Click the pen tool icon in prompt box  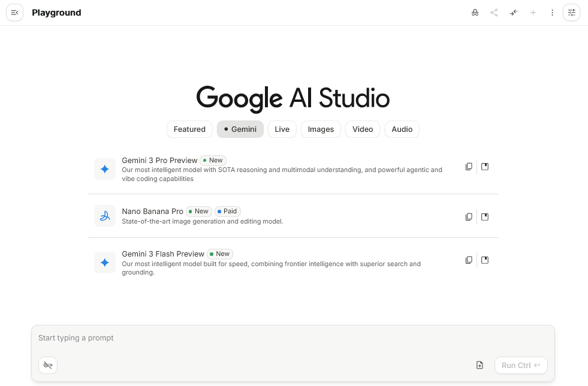tap(48, 365)
